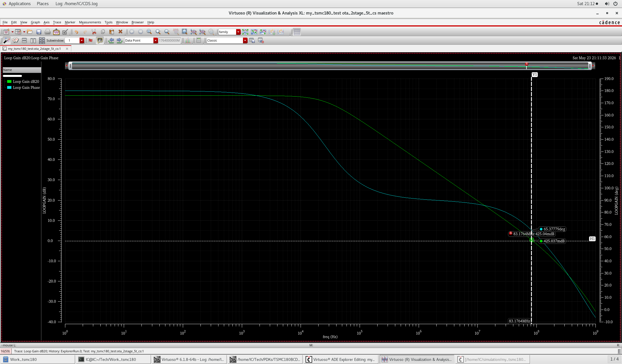Open the new graph window icon
Viewport: 622px width, 364px height.
(6, 32)
